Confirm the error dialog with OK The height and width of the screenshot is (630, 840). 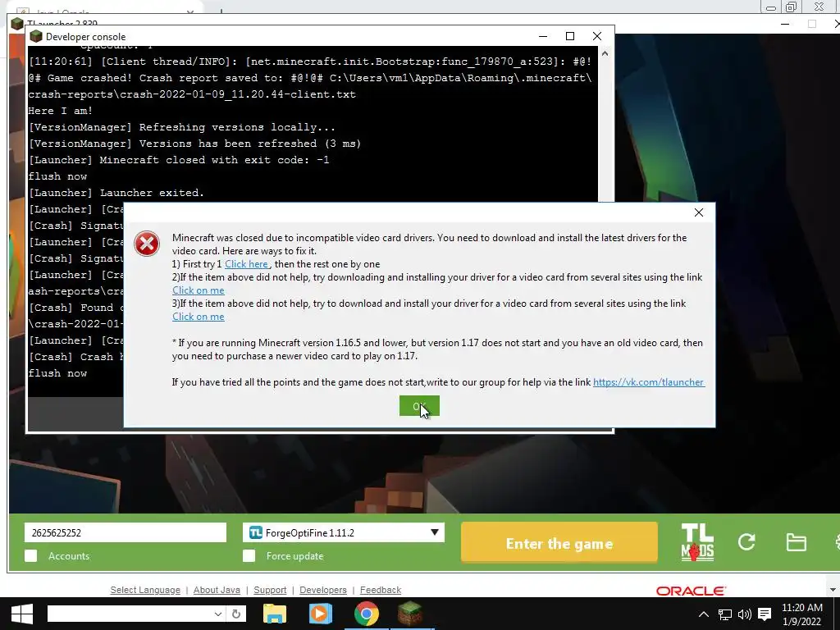pos(419,406)
